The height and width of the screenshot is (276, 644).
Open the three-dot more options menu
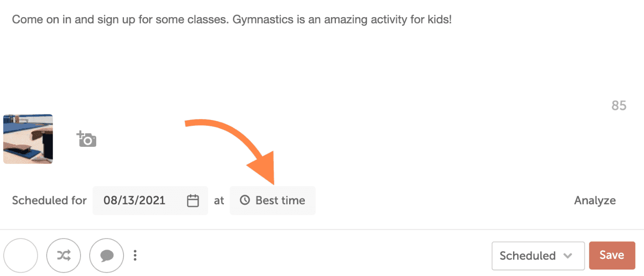point(135,255)
